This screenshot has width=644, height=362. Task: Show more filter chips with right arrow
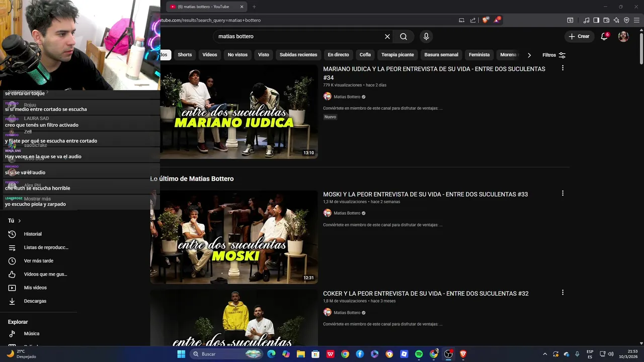tap(529, 55)
